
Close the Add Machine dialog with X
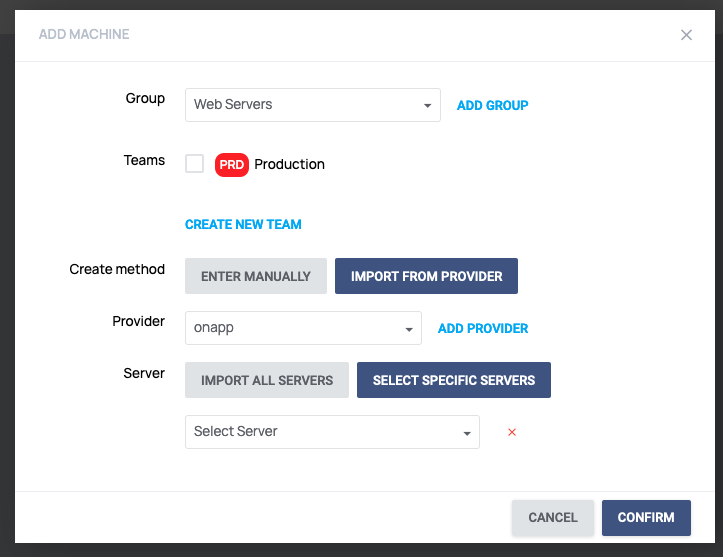(686, 35)
